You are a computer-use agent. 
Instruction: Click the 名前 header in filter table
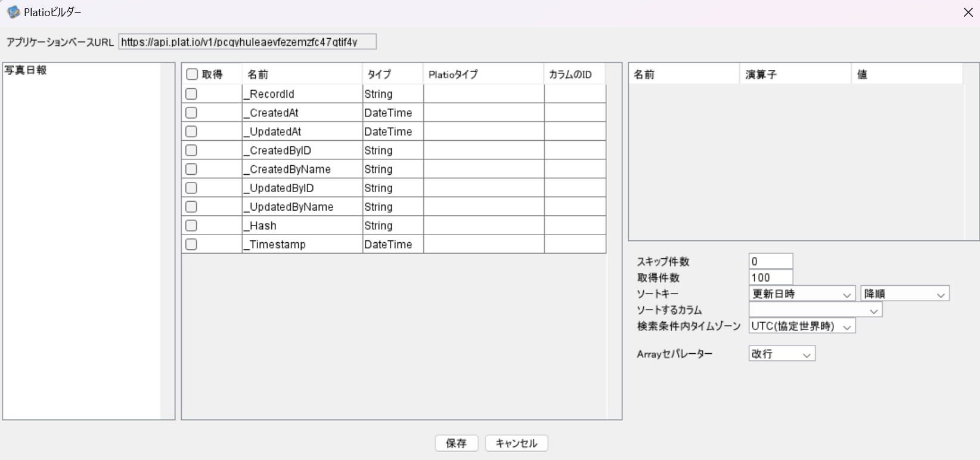tap(684, 75)
